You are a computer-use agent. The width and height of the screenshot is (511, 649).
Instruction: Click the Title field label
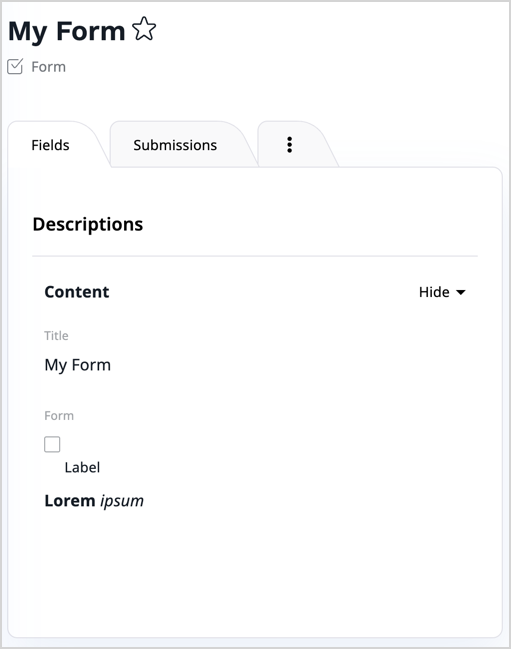pyautogui.click(x=56, y=336)
